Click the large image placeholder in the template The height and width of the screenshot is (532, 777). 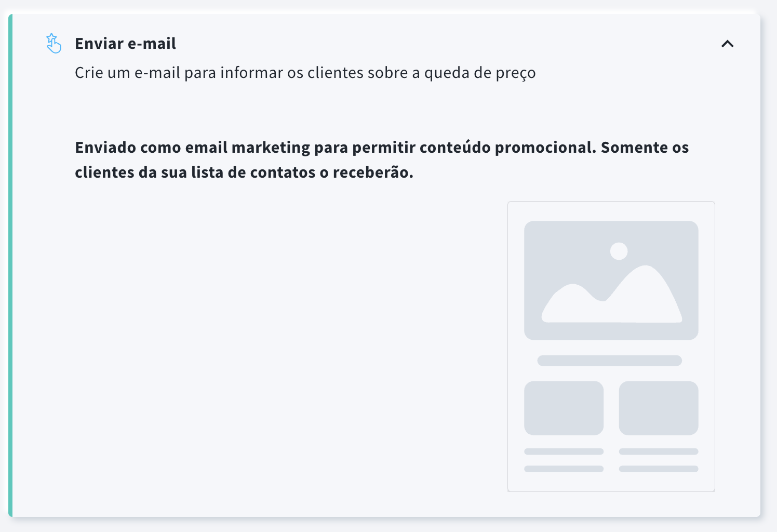[x=611, y=281]
